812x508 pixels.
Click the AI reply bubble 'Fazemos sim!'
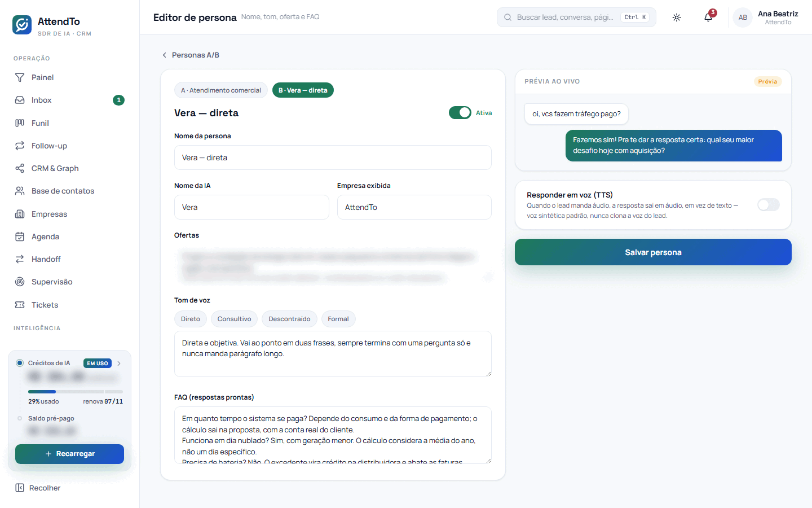click(x=674, y=146)
